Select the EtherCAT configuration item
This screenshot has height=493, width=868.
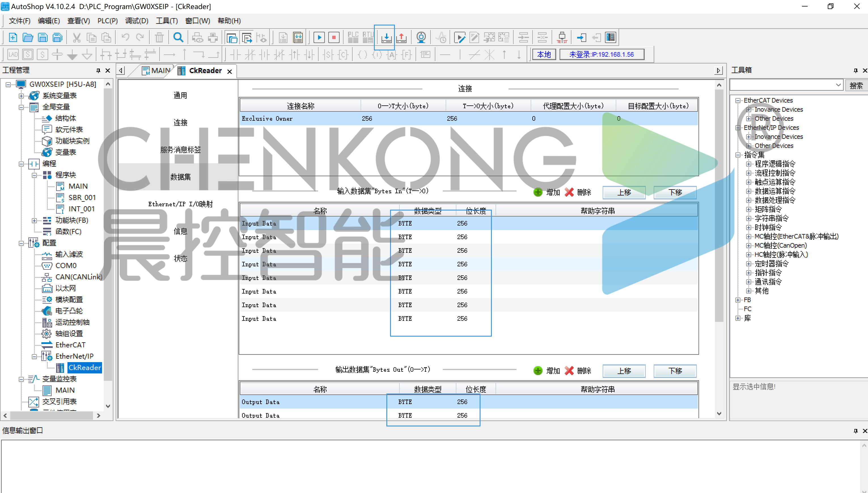[x=70, y=345]
